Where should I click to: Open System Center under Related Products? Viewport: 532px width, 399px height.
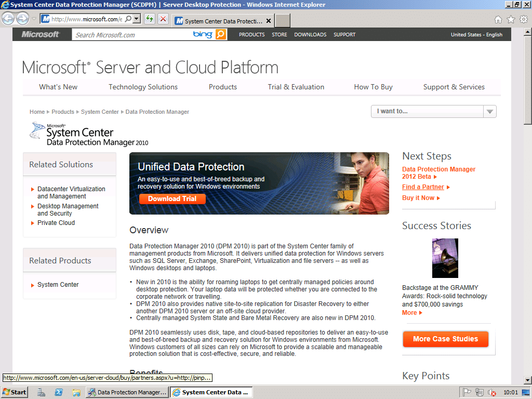click(x=58, y=284)
